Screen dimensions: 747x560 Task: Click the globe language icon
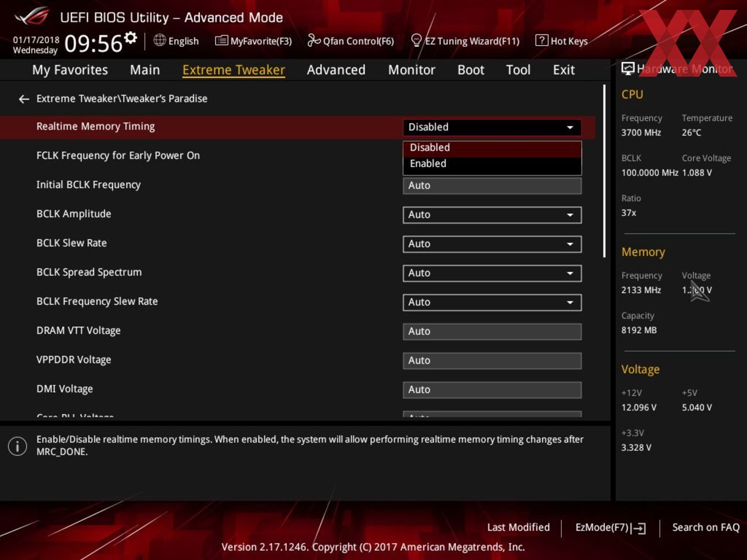[159, 40]
